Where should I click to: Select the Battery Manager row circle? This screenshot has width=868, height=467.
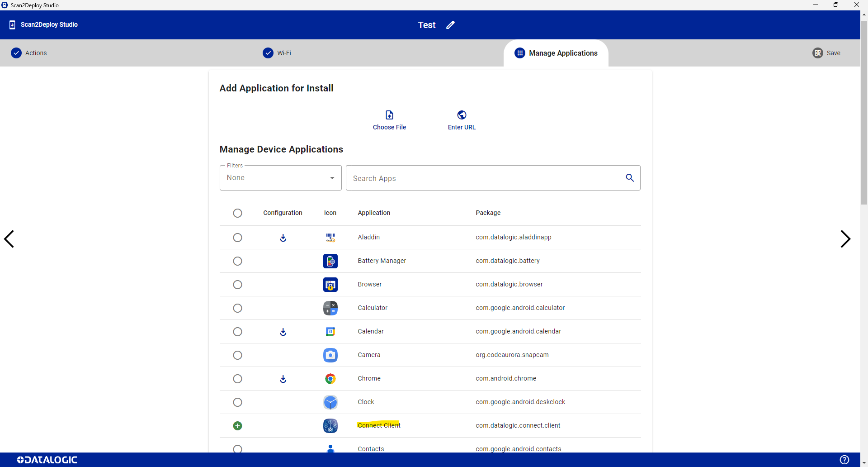click(x=237, y=261)
